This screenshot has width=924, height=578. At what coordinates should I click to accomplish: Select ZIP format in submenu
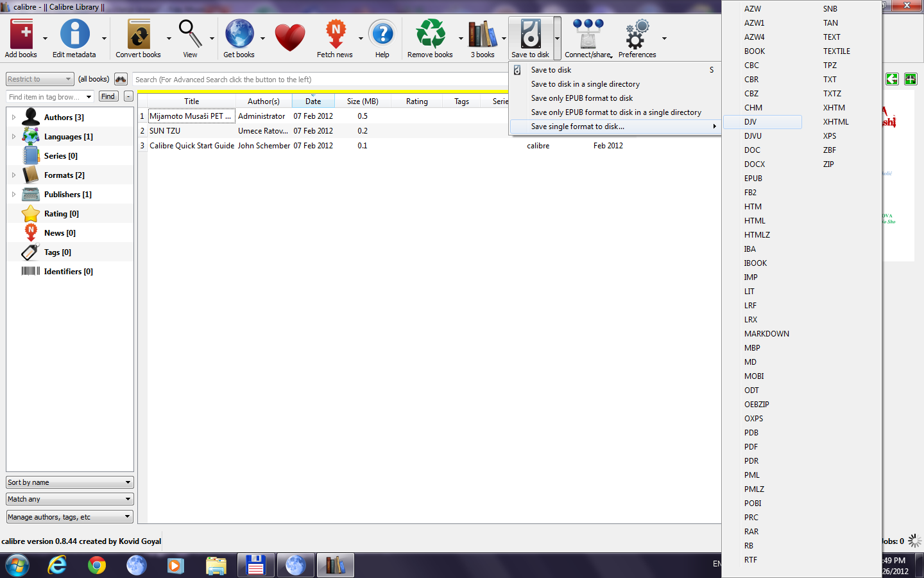[842, 164]
